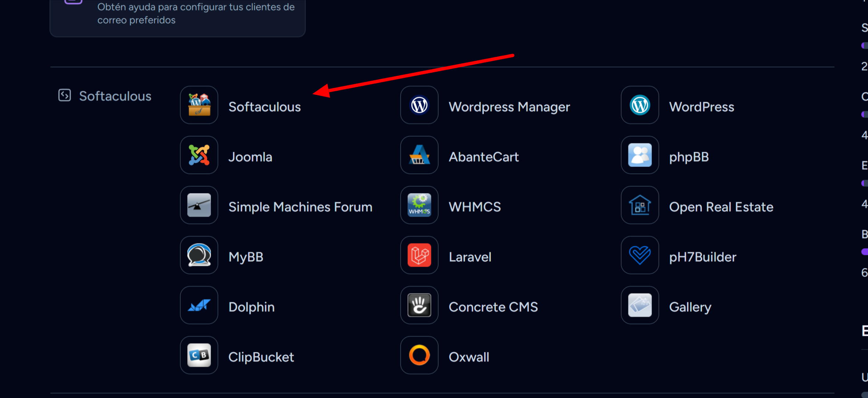Click the Simple Machines Forum icon

pyautogui.click(x=199, y=205)
